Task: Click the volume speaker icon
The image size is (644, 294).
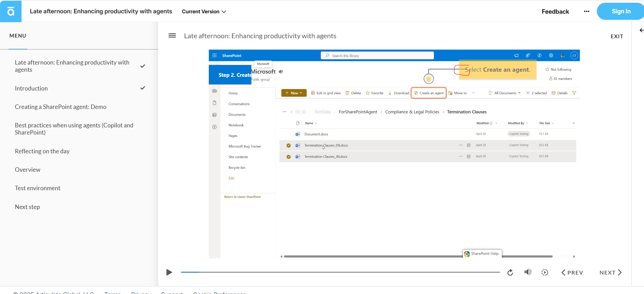Action: [x=528, y=272]
